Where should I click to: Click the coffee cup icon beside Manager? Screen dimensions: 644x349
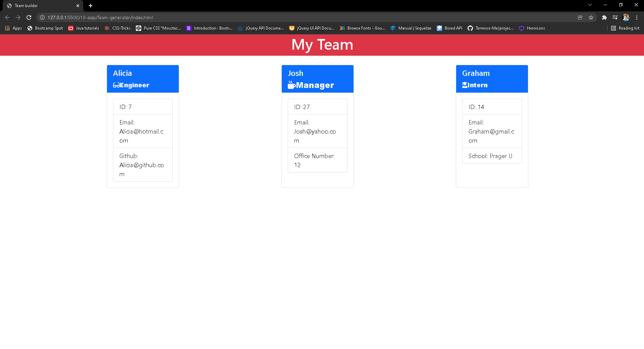coord(291,85)
